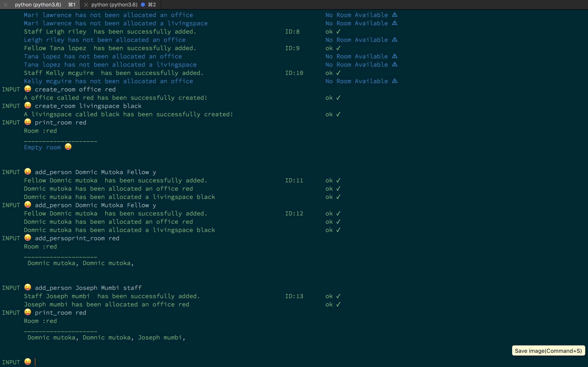Screen dimensions: 588x367
Task: Click the emoji at the bottom empty prompt
Action: point(28,362)
